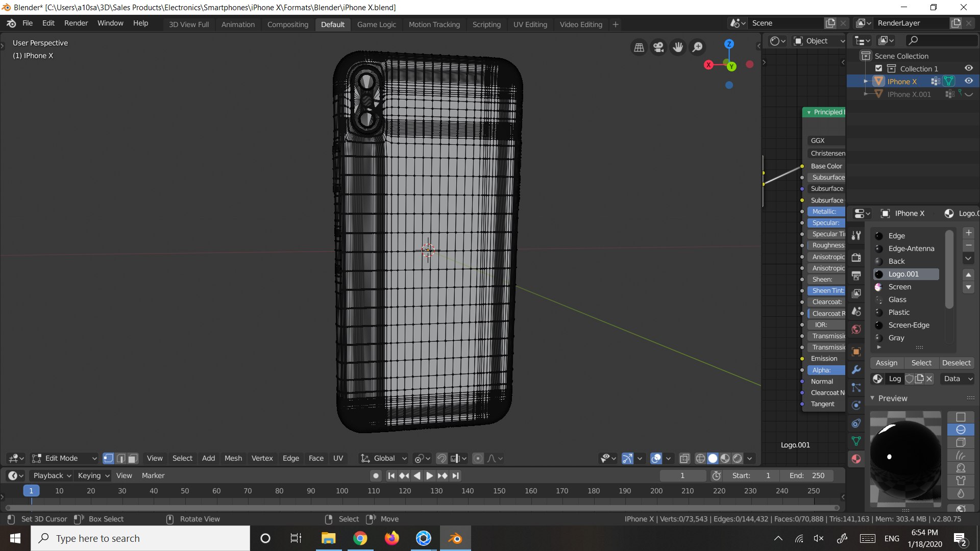The height and width of the screenshot is (551, 980).
Task: Remove the selected material slot
Action: point(968,246)
